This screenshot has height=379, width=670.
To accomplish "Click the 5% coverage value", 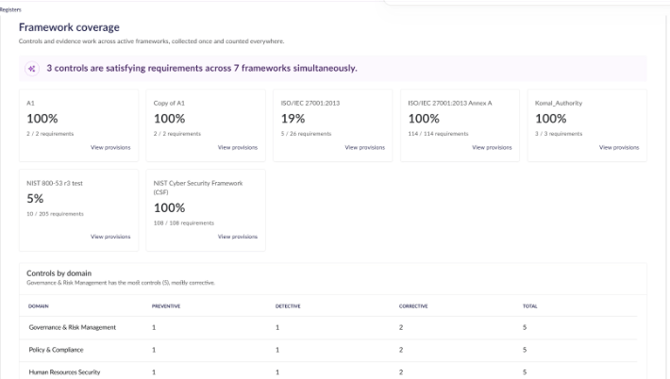I will click(35, 199).
